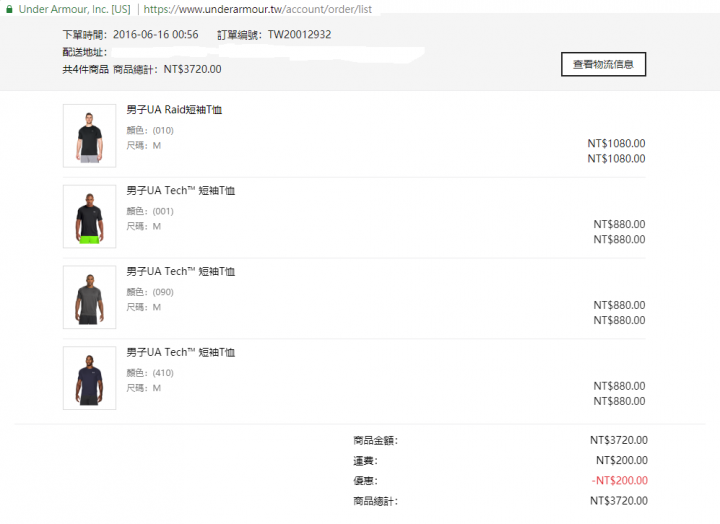720x524 pixels.
Task: Open the UA Tech color 001 thumbnail
Action: (x=90, y=217)
